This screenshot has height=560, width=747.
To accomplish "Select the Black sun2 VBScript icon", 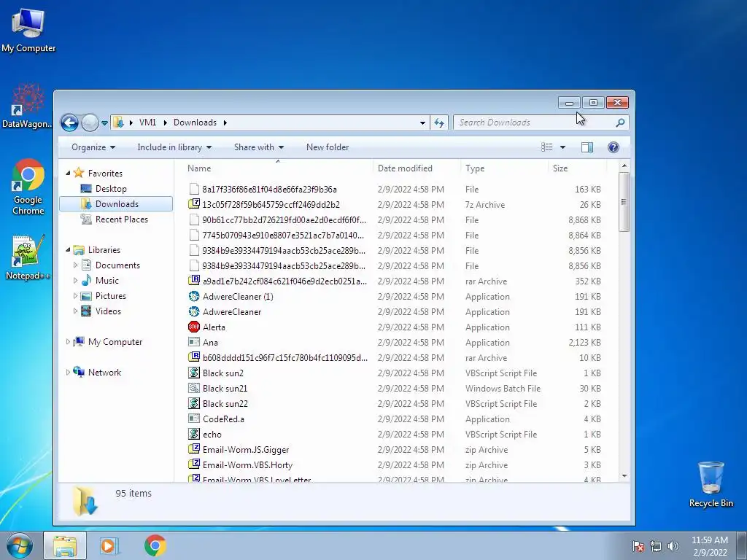I will coord(194,373).
